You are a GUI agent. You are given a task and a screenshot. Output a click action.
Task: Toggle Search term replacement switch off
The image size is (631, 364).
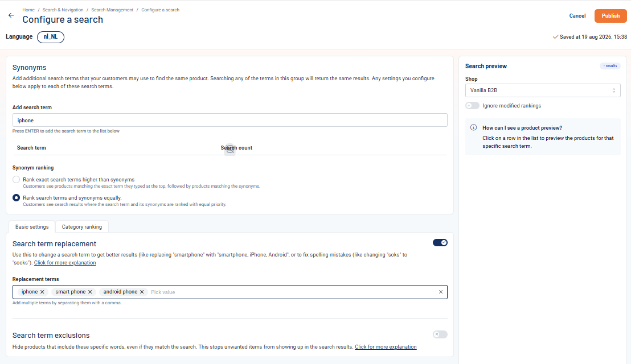[440, 243]
